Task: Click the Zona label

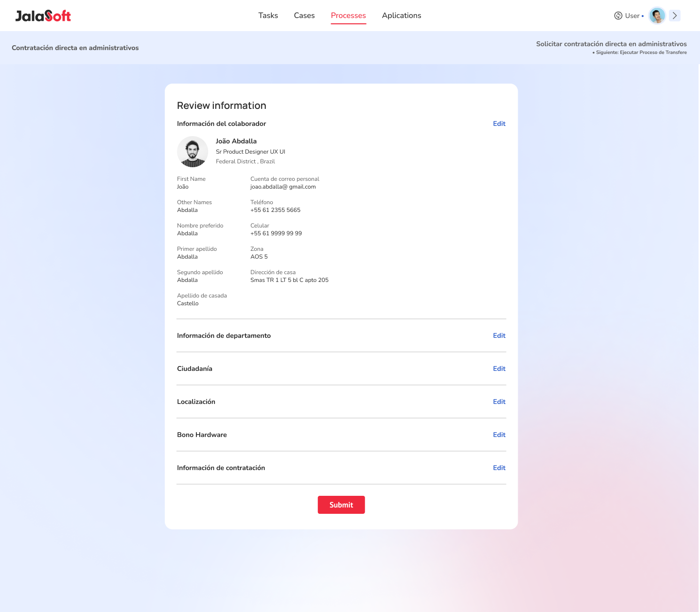Action: (257, 249)
